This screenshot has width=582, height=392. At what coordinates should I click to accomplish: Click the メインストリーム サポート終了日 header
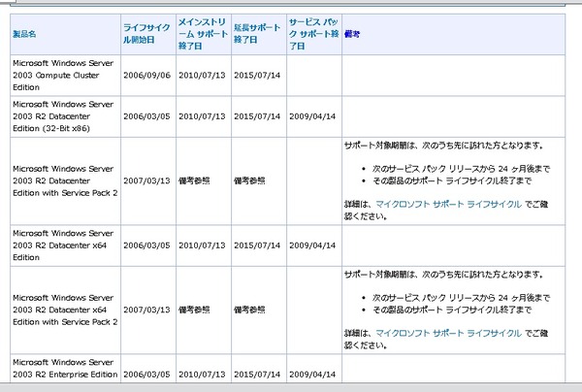[x=203, y=34]
